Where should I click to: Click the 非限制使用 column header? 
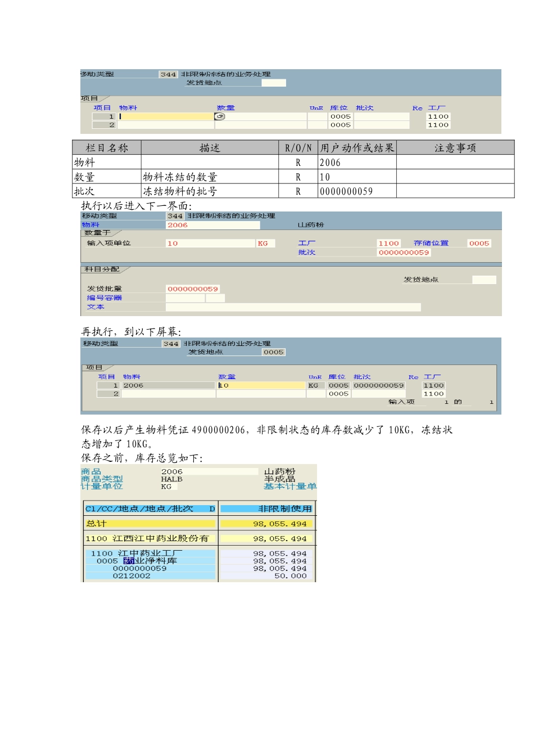point(266,508)
